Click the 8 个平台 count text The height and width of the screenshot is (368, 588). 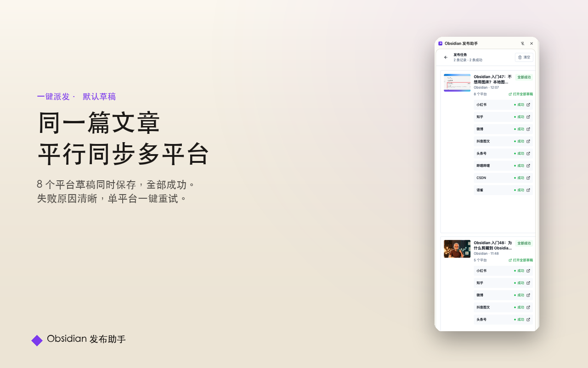point(481,94)
